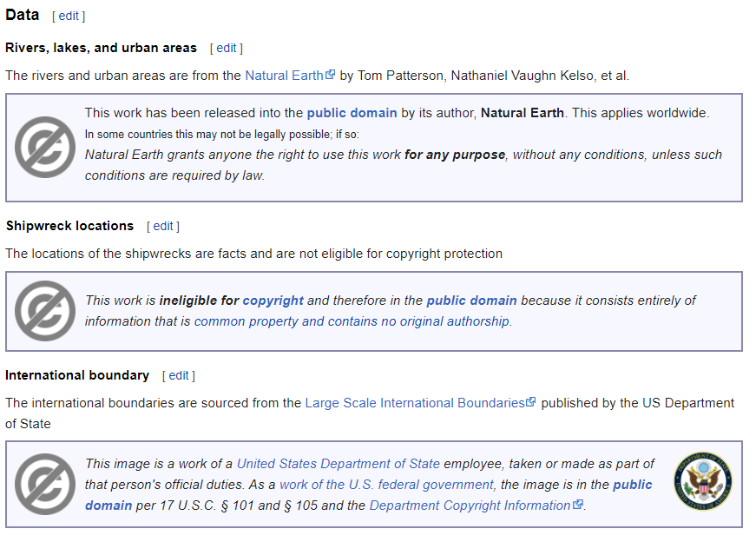Click the bold 'ineligible for' text
The width and height of the screenshot is (756, 542).
pos(199,301)
